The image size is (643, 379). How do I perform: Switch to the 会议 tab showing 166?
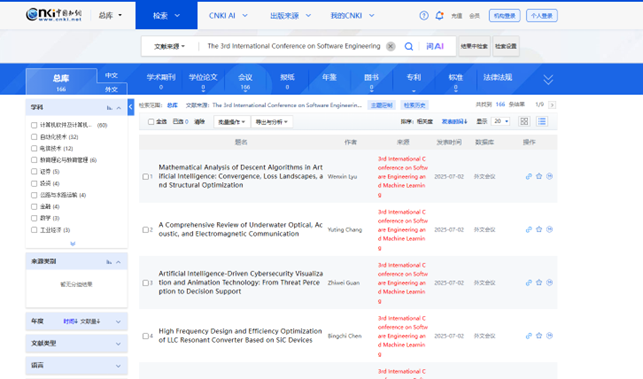[x=245, y=81]
